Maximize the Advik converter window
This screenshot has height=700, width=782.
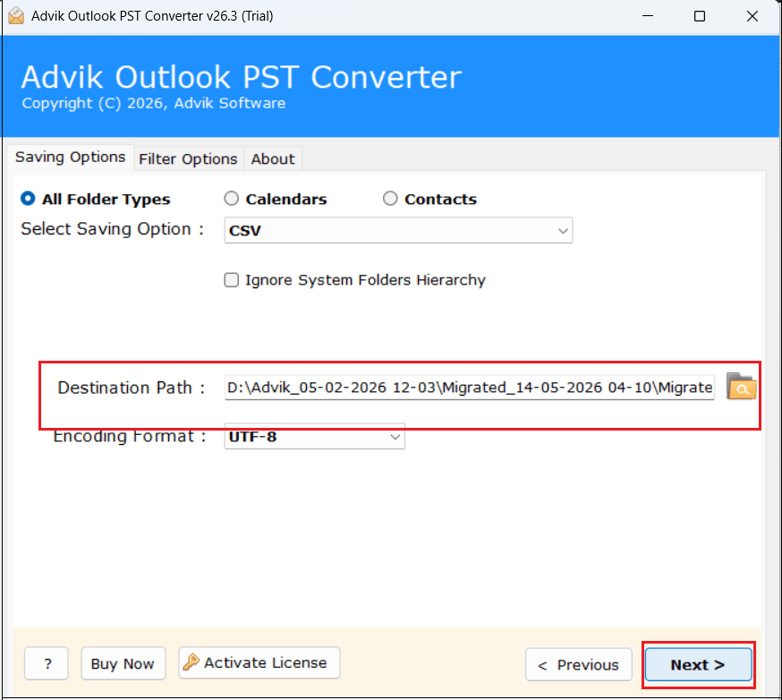click(x=700, y=16)
